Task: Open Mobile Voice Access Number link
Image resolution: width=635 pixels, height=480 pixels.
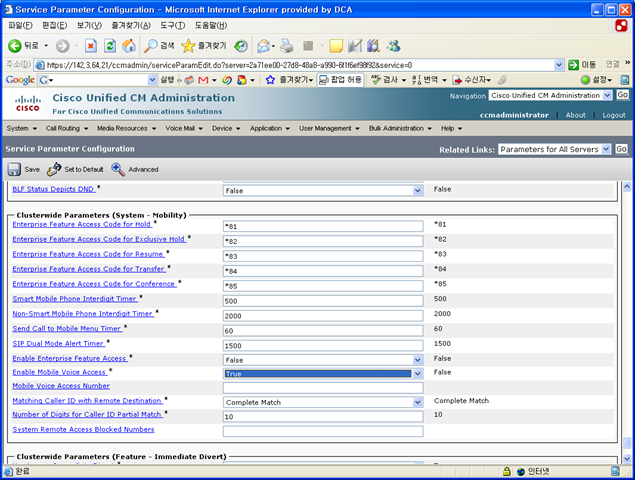Action: (x=61, y=386)
